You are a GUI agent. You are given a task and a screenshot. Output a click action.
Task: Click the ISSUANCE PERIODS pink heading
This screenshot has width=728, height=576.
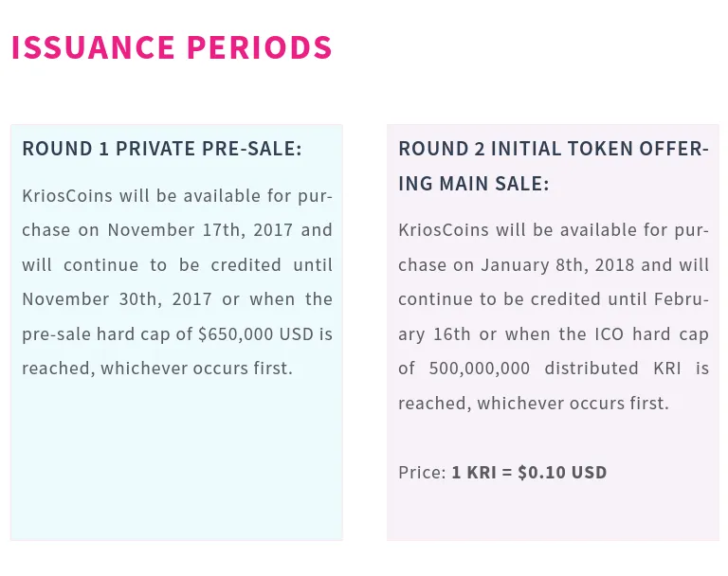click(172, 47)
